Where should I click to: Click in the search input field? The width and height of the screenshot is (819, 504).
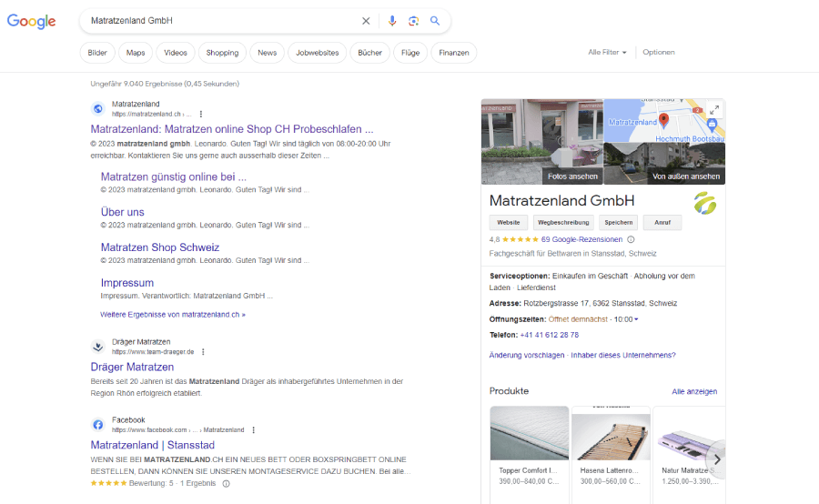click(222, 21)
